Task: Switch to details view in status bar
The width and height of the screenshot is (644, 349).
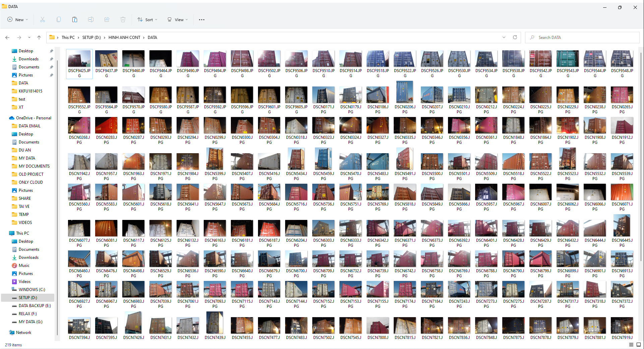Action: click(x=631, y=345)
